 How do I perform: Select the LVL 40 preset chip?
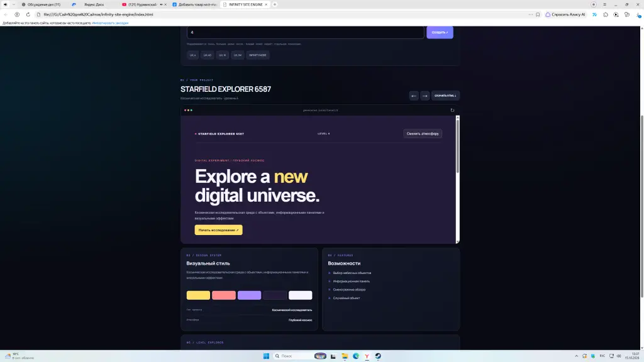pyautogui.click(x=208, y=55)
